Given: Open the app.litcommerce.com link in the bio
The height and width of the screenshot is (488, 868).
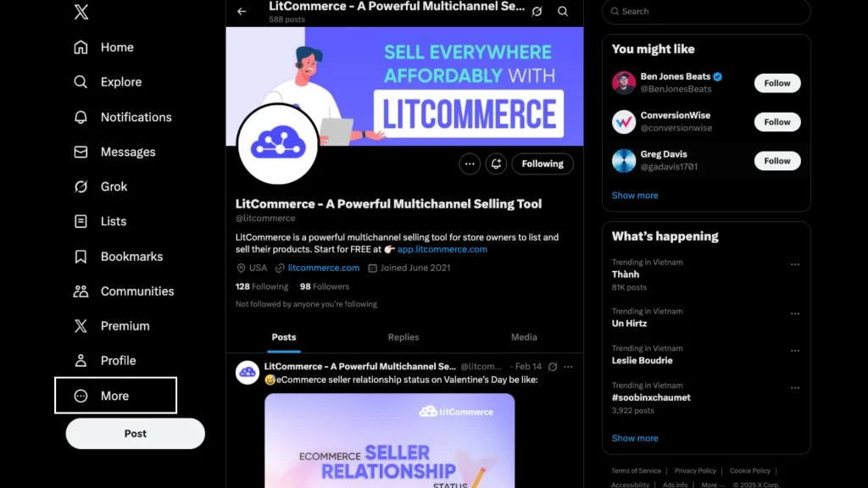Looking at the screenshot, I should tap(442, 250).
